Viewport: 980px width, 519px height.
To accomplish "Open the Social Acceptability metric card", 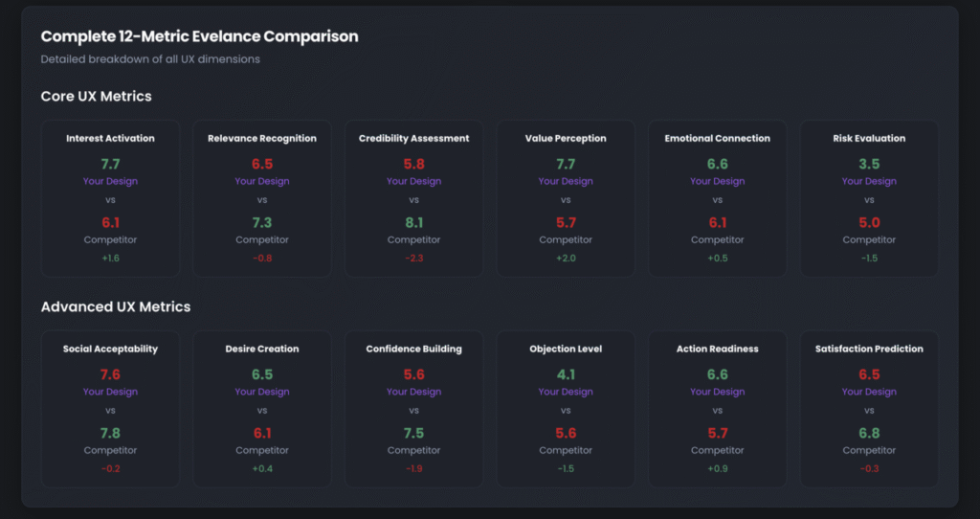I will coord(110,409).
